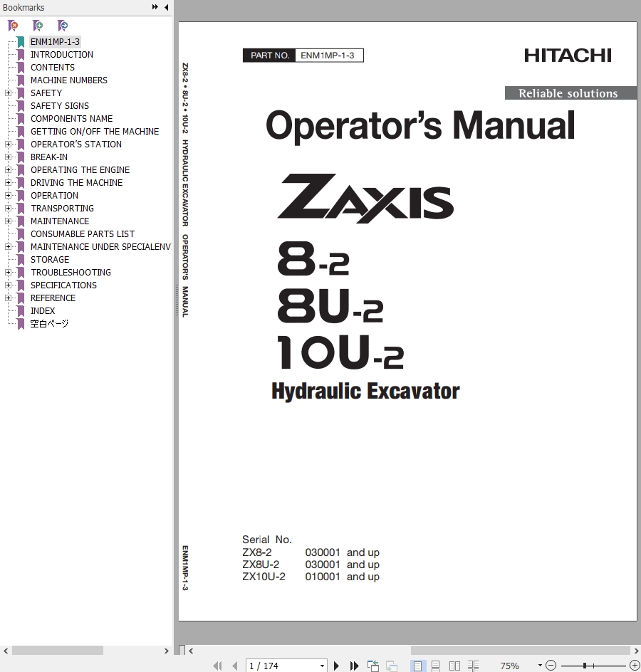
Task: Open the zoom level dropdown arrow
Action: 540,666
